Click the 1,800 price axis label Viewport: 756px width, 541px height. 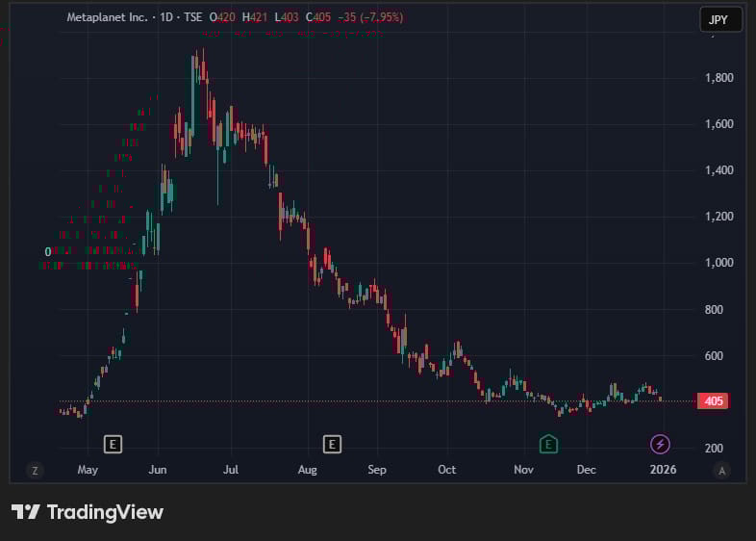[718, 78]
